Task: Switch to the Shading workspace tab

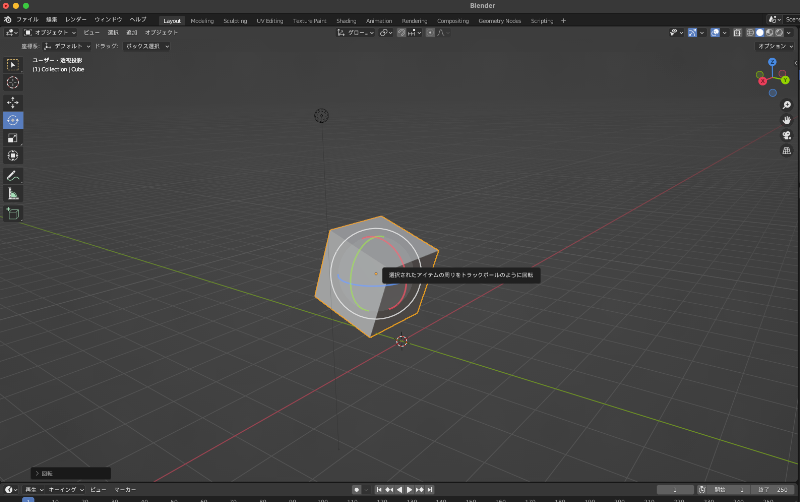Action: click(346, 21)
